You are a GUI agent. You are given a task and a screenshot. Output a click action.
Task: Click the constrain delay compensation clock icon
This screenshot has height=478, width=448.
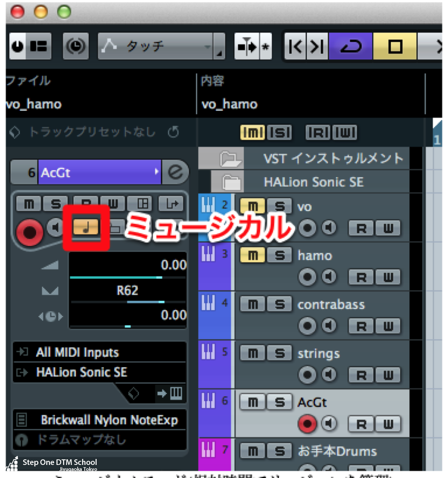(76, 47)
